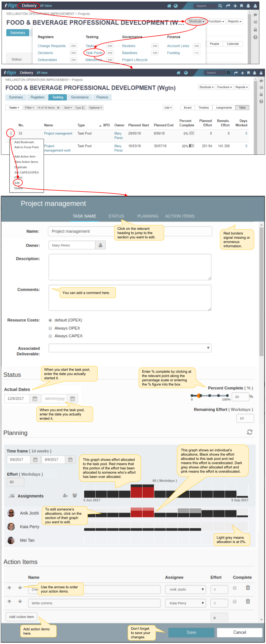Switch to the Board view
Screen dimensions: 266x644
(188, 108)
